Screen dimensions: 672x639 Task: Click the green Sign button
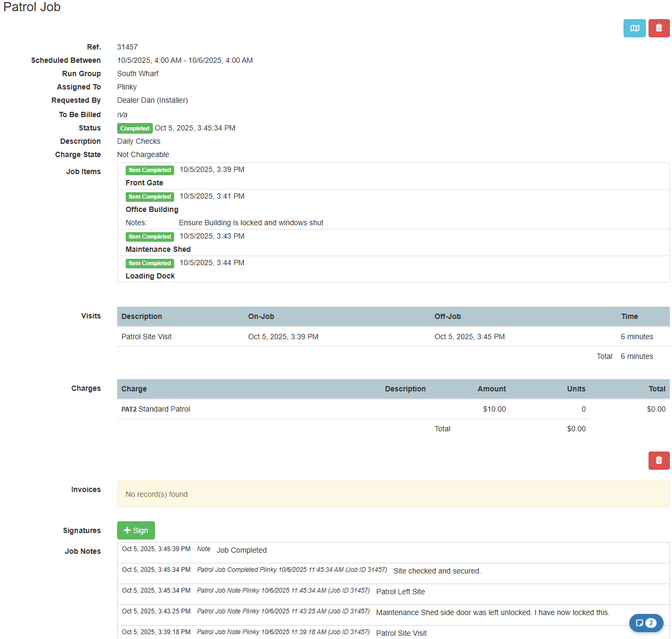(136, 530)
